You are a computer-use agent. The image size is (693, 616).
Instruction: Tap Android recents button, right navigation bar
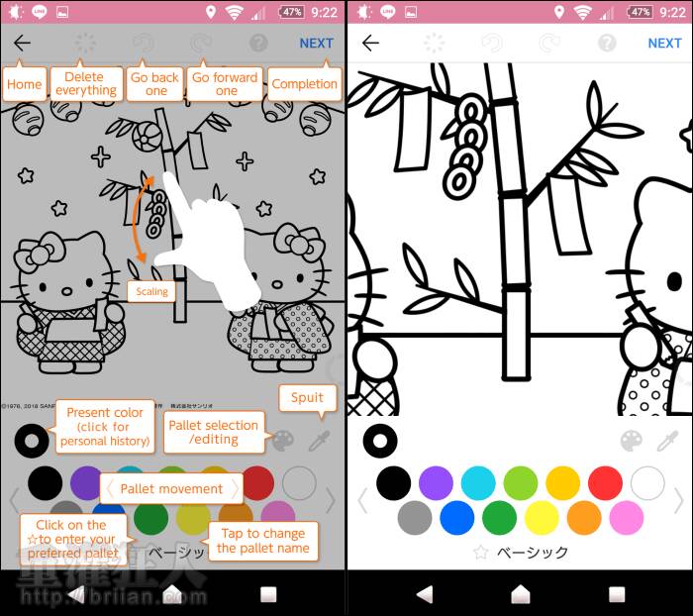617,594
